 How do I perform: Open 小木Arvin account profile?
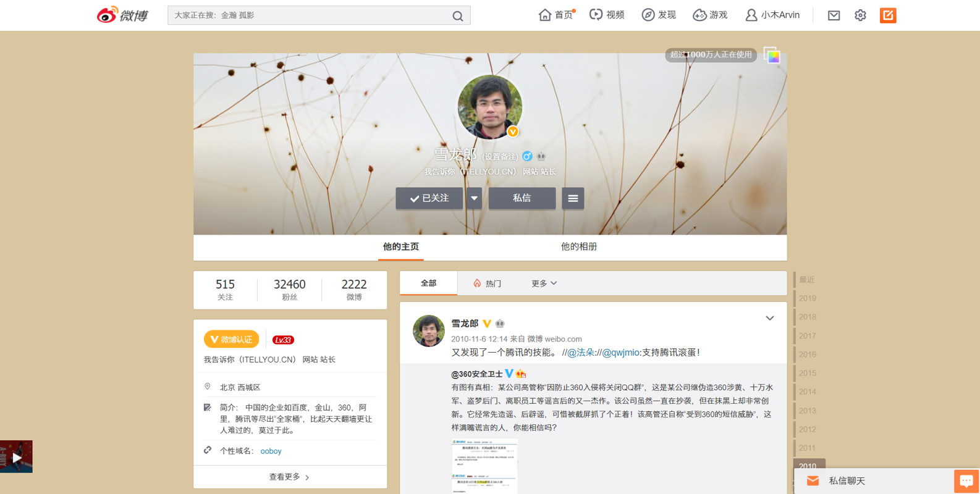tap(772, 15)
